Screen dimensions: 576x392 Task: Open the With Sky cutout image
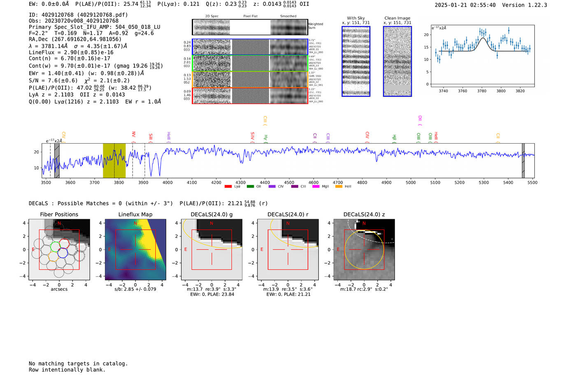(356, 61)
